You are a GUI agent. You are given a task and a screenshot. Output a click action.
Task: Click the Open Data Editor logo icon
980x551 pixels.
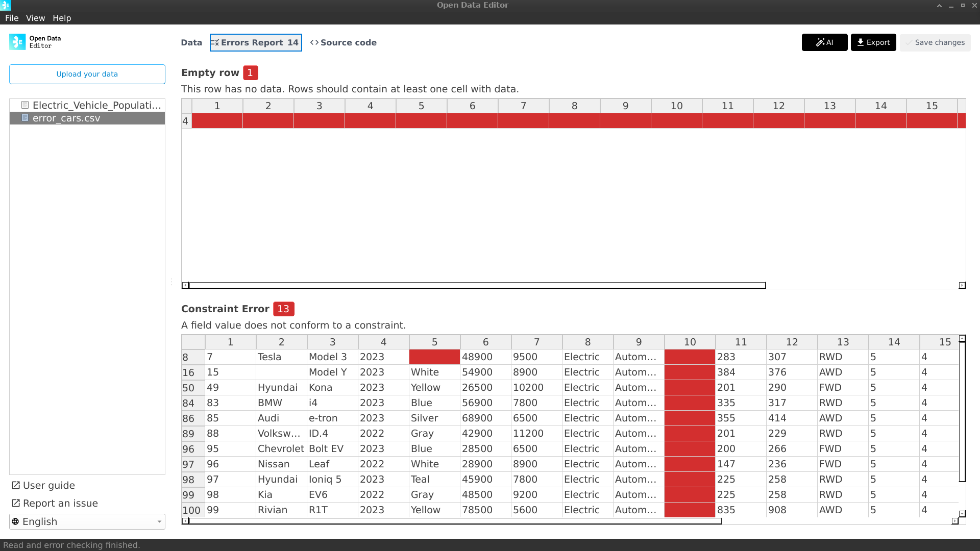tap(17, 42)
